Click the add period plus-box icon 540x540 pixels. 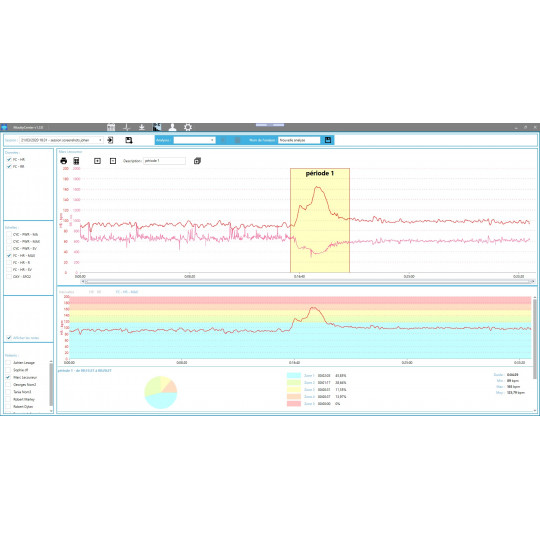point(97,161)
